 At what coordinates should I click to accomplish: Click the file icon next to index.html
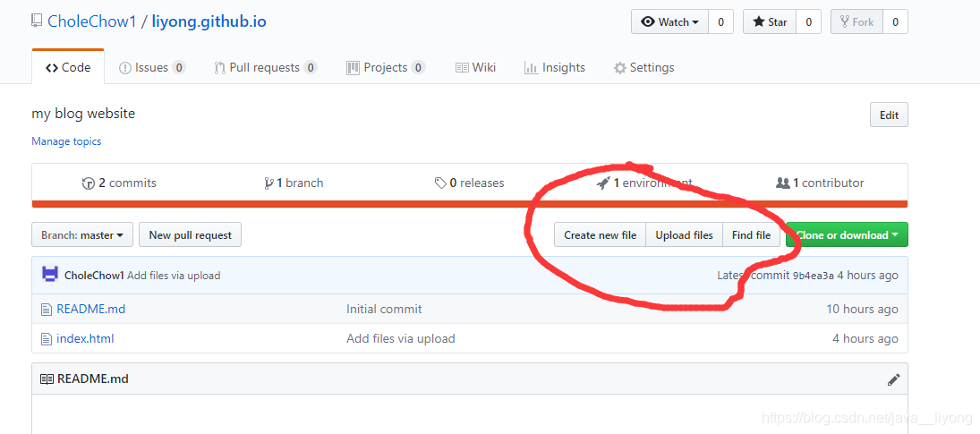(46, 339)
